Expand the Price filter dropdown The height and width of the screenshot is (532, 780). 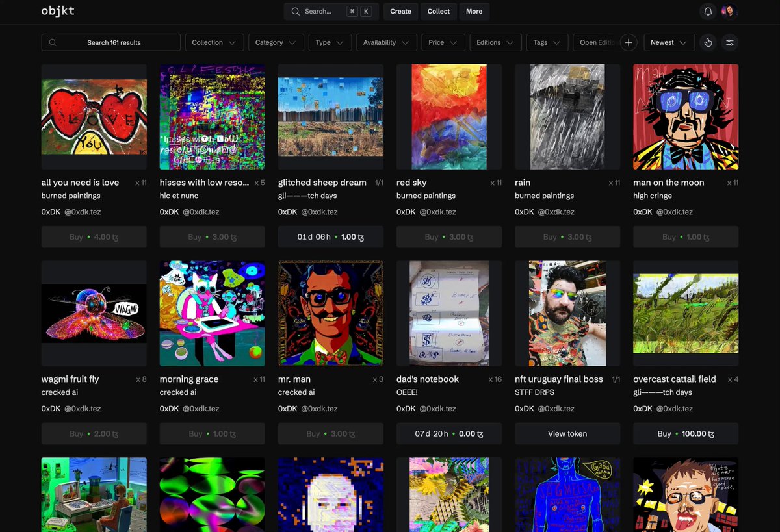coord(443,42)
